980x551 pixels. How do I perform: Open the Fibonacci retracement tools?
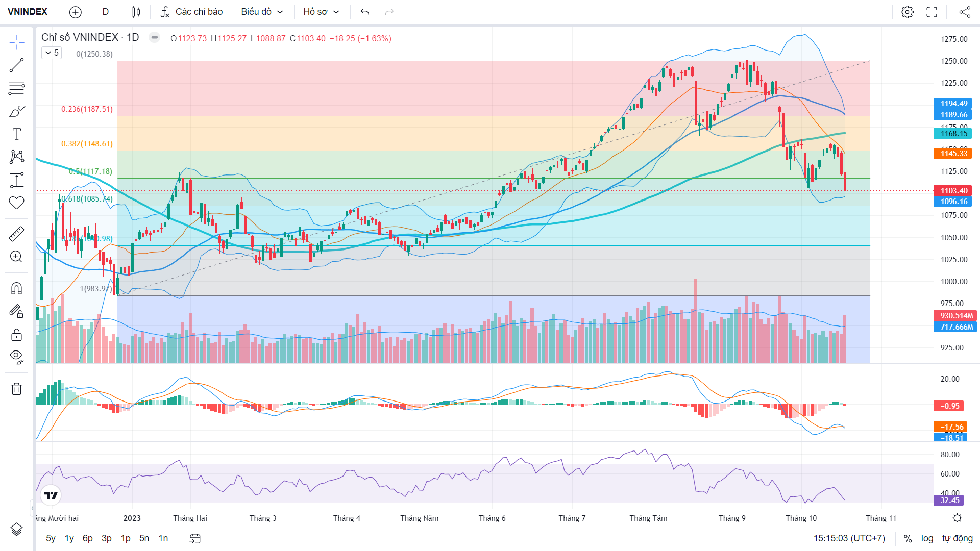[x=16, y=88]
